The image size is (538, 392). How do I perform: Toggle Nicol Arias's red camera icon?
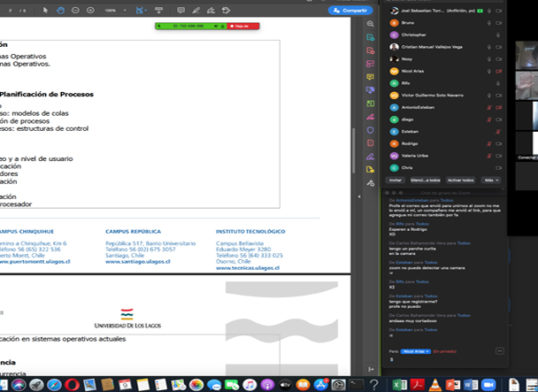click(x=499, y=71)
